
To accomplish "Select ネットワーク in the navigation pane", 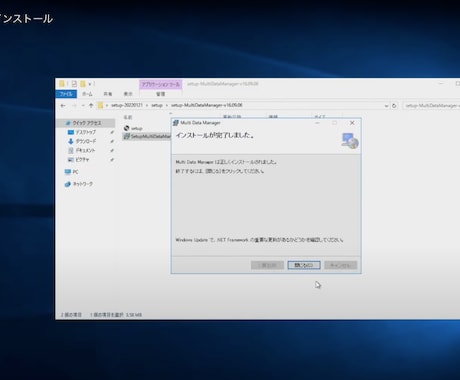I will [83, 184].
